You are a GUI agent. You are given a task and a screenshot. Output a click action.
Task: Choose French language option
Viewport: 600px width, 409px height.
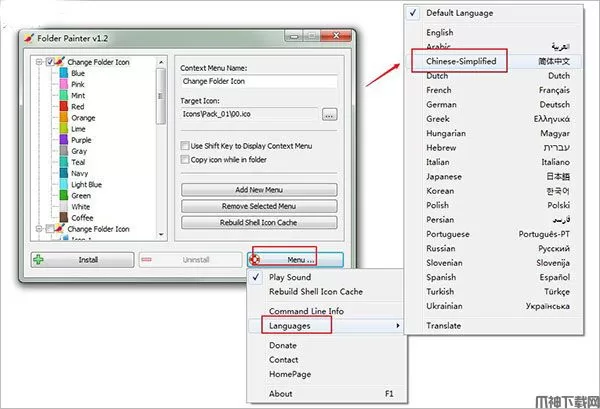coord(494,90)
